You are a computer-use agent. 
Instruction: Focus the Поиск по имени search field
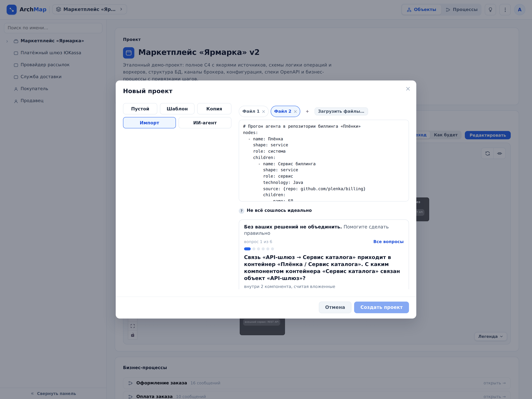pyautogui.click(x=53, y=28)
